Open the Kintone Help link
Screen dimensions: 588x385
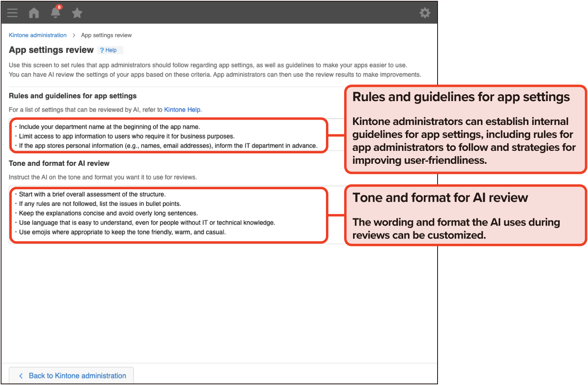(x=182, y=110)
